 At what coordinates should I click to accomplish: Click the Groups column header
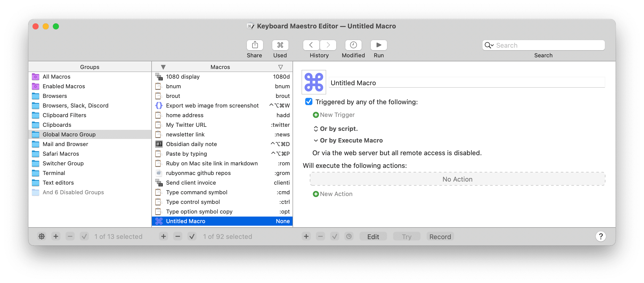[x=90, y=67]
